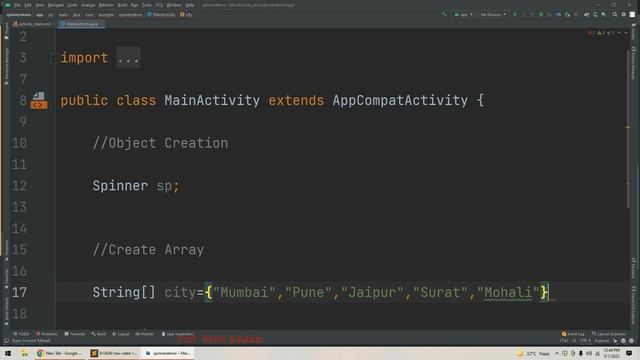The height and width of the screenshot is (360, 640).
Task: Open line separator LF selector in status bar
Action: pos(574,341)
